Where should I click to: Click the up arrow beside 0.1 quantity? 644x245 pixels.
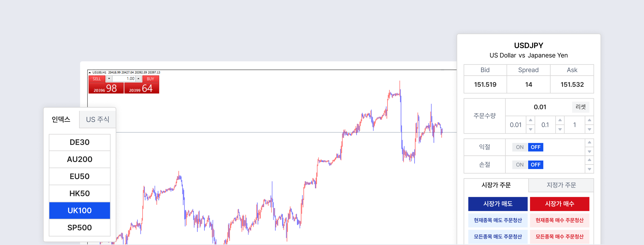coord(560,120)
